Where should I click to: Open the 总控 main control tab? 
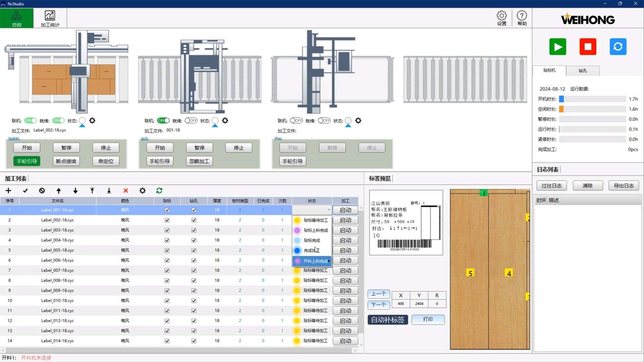click(x=17, y=19)
